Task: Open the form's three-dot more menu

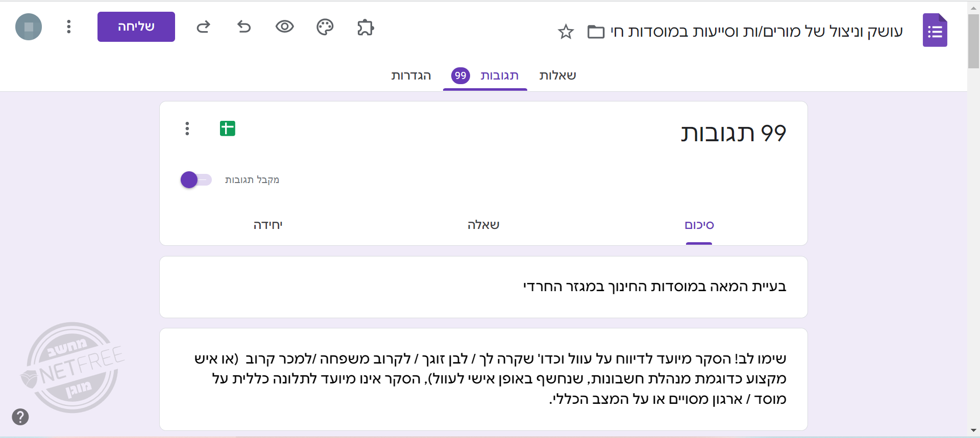Action: pos(68,27)
